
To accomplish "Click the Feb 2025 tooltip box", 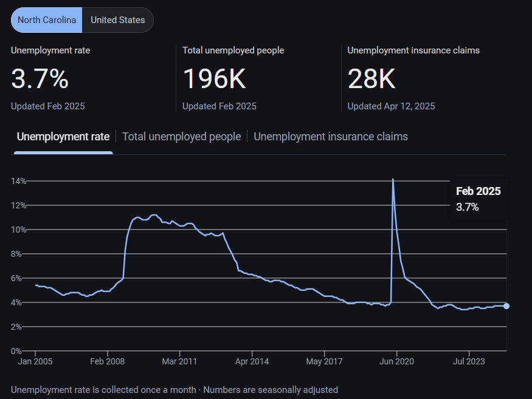I will click(x=478, y=199).
